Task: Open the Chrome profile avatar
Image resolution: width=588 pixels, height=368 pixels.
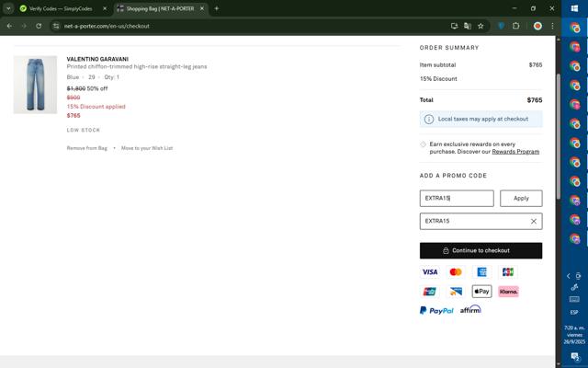Action: click(537, 26)
